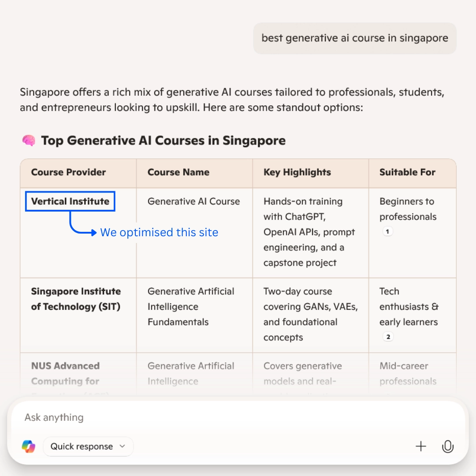476x476 pixels.
Task: Click the Suitable For column header
Action: tap(407, 172)
